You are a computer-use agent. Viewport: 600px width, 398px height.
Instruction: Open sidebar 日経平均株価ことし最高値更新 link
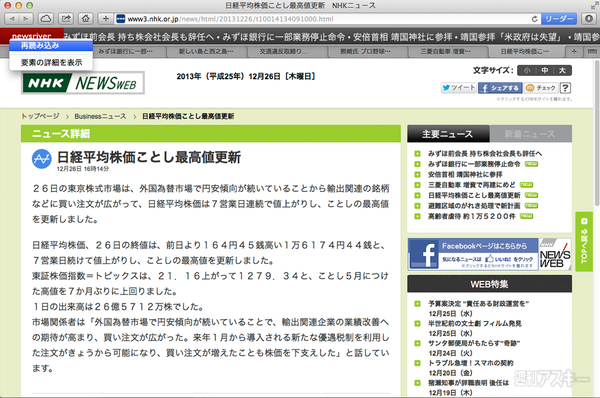[474, 195]
